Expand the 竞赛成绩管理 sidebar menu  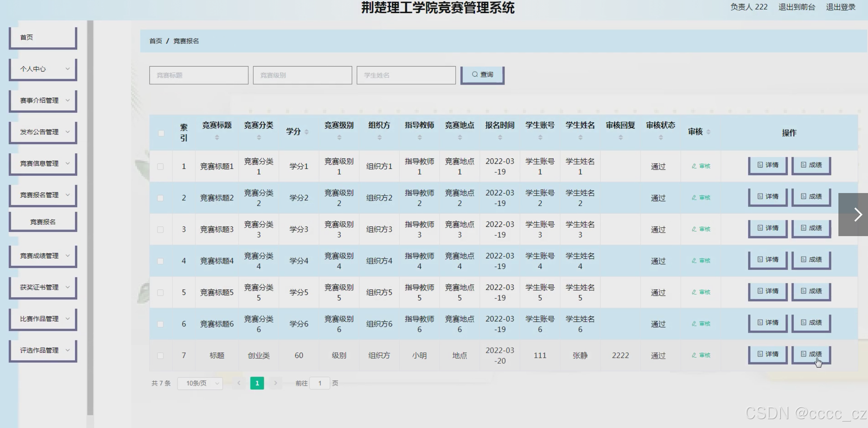[x=43, y=256]
